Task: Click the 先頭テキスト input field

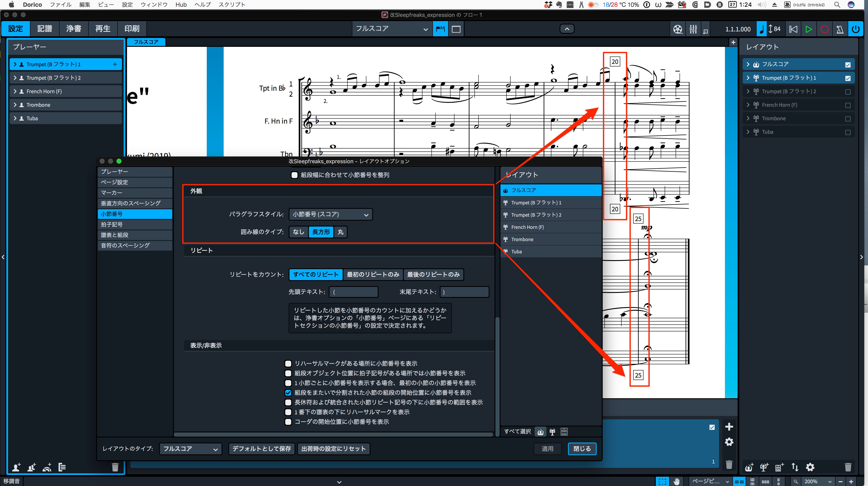Action: 353,292
